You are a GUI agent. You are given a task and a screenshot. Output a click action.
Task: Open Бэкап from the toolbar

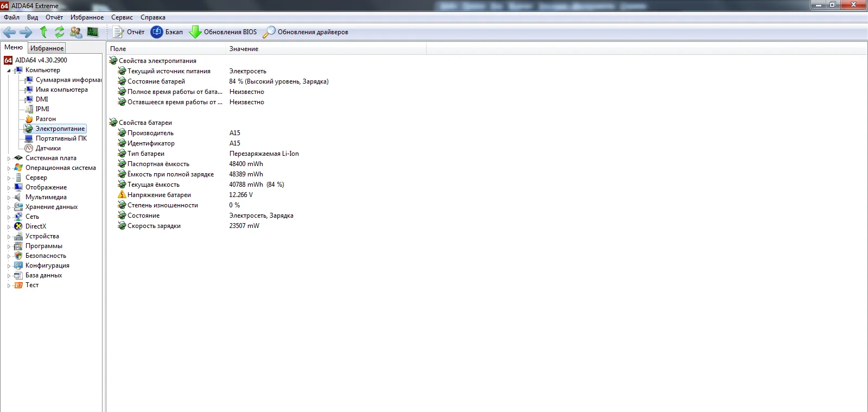coord(167,32)
